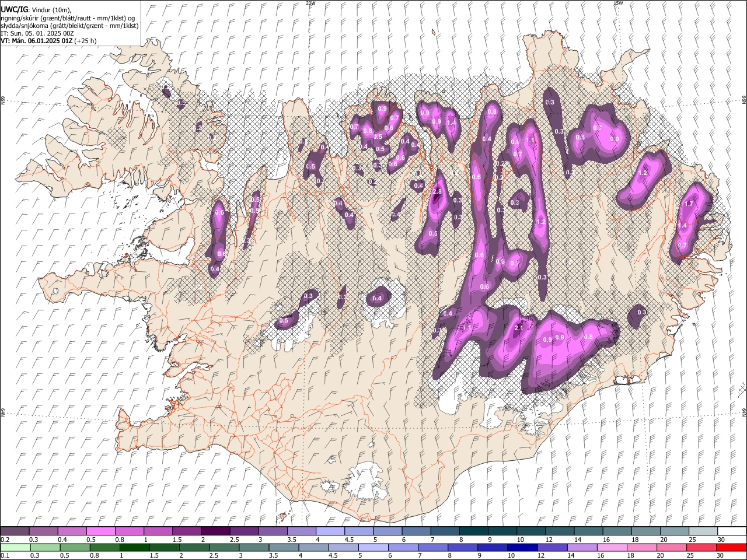Click the rigning/skúrir legend description line
This screenshot has width=747, height=560.
point(68,18)
